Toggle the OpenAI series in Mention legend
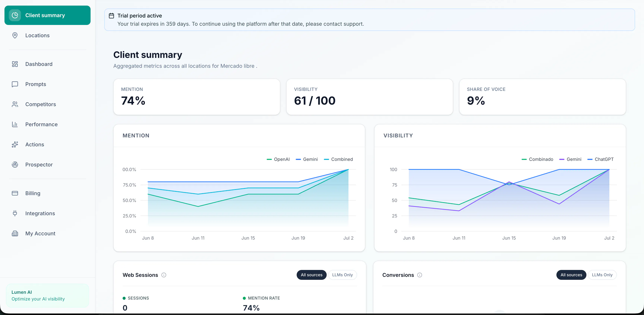This screenshot has width=644, height=315. click(x=278, y=159)
